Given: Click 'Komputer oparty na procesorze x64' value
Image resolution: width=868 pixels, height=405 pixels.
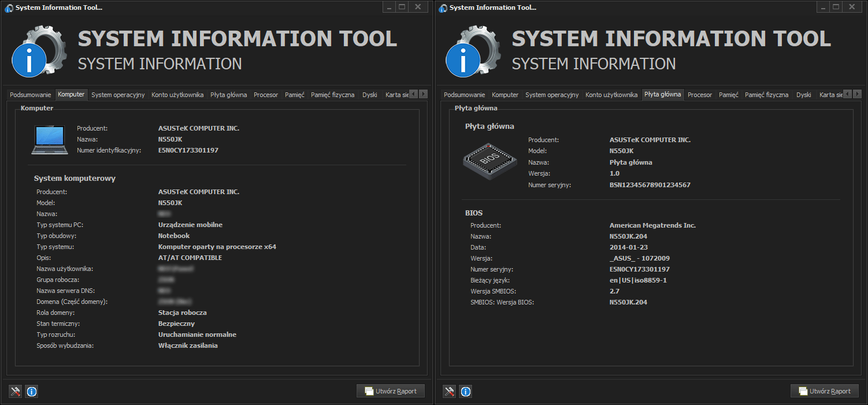Looking at the screenshot, I should coord(217,247).
